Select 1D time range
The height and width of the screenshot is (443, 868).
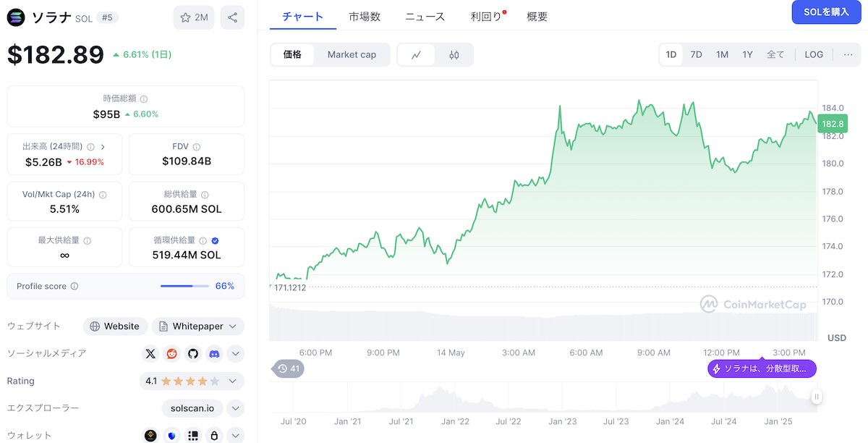(671, 55)
